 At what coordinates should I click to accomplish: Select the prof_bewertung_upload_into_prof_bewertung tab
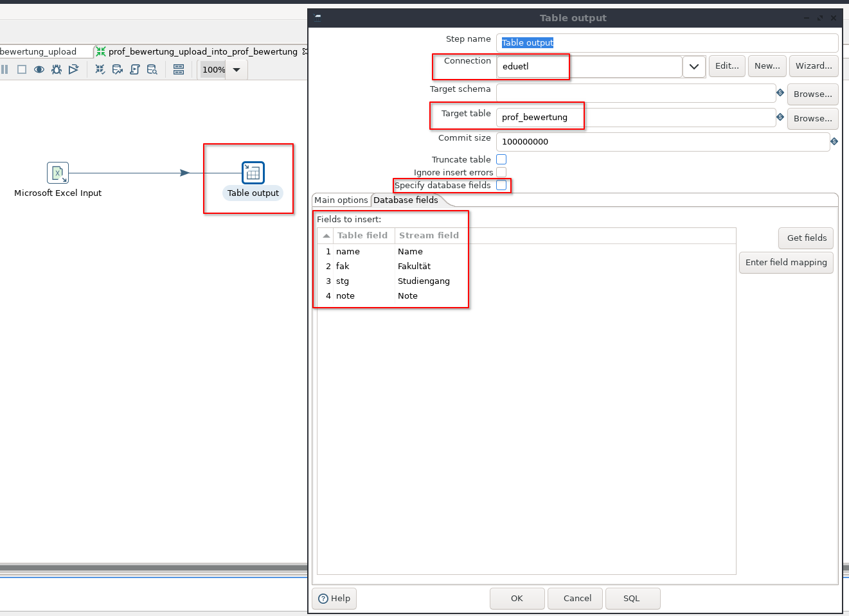(203, 51)
